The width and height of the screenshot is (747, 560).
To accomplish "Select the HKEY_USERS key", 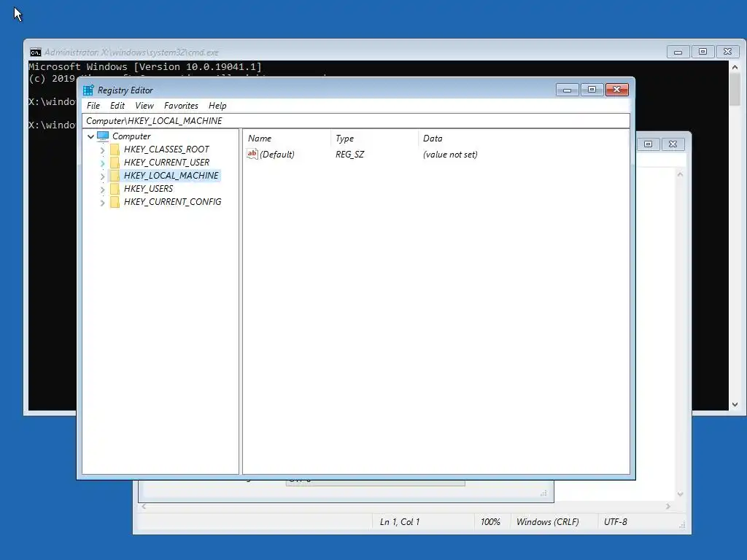I will pyautogui.click(x=148, y=189).
